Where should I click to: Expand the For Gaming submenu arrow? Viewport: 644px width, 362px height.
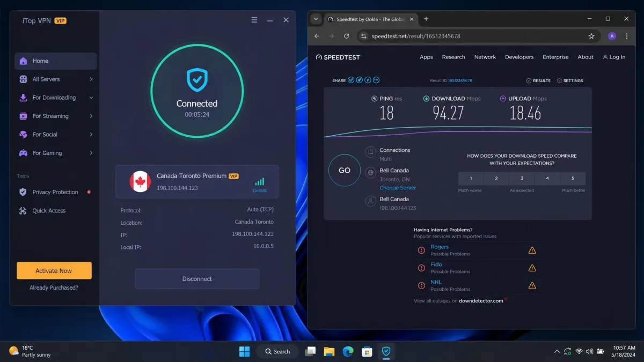(91, 153)
